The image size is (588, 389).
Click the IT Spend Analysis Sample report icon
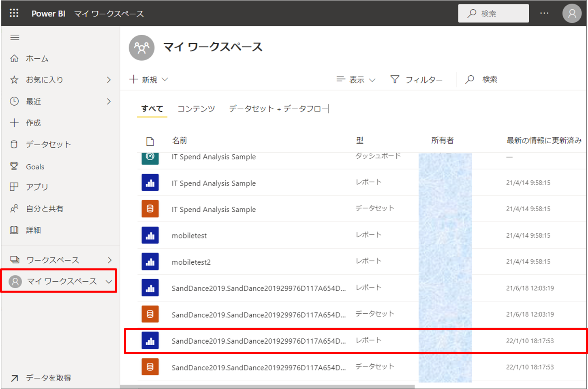[x=150, y=183]
